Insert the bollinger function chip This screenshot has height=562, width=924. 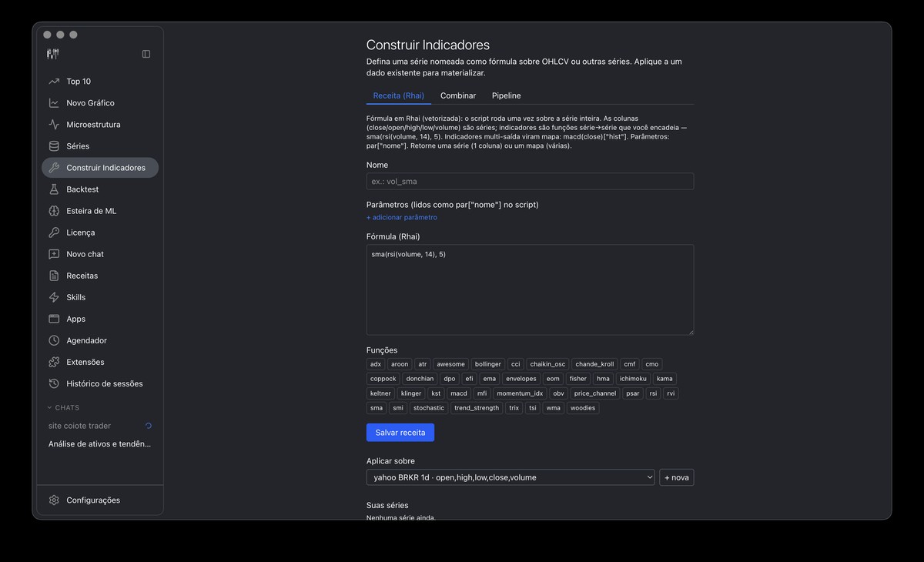click(488, 364)
